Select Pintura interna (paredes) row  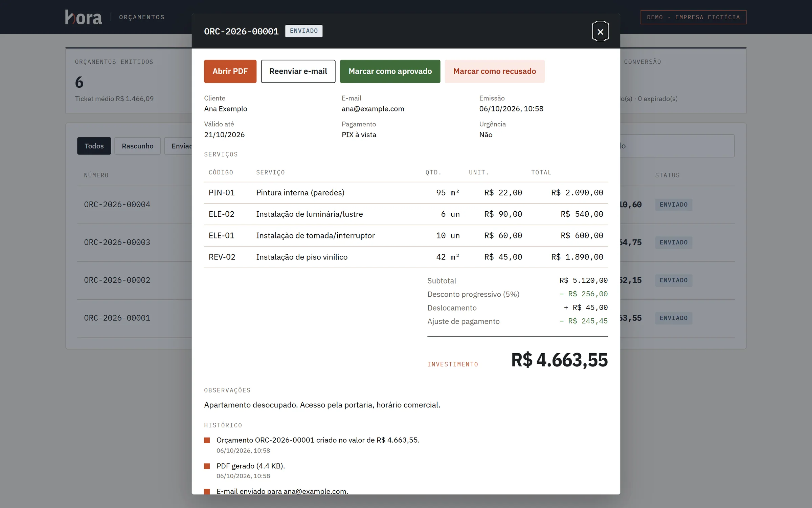(x=406, y=193)
